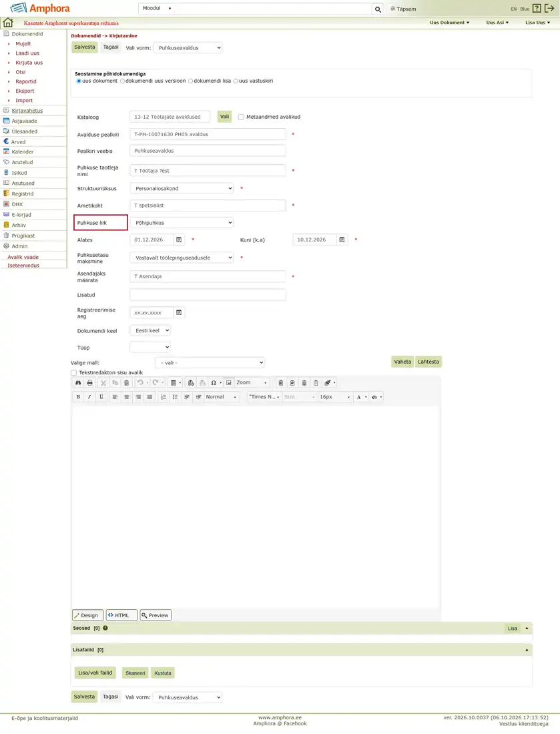Align editor text to the left
Image resolution: width=560 pixels, height=734 pixels.
pyautogui.click(x=115, y=397)
